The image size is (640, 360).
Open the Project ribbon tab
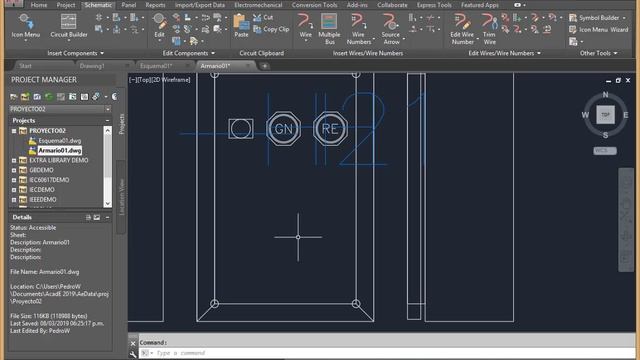tap(66, 5)
